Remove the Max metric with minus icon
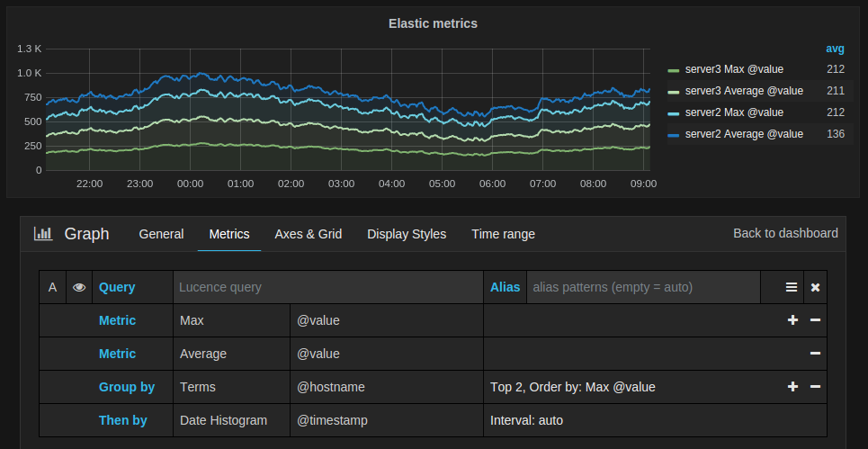 pos(815,320)
